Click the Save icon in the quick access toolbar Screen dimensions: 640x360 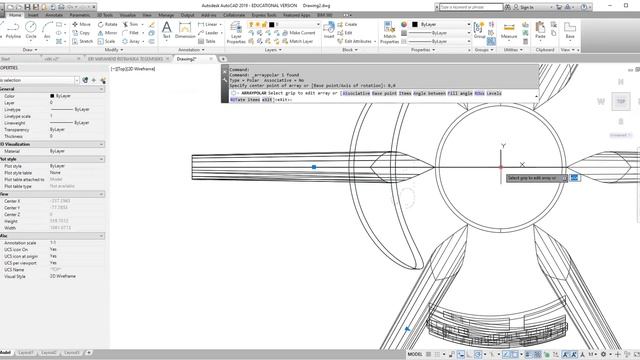click(x=27, y=7)
